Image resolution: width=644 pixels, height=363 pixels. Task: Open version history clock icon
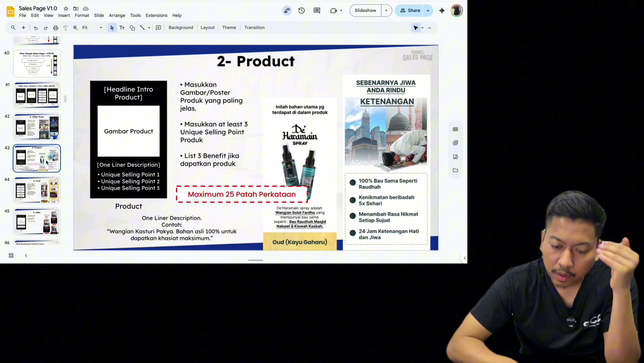(x=301, y=10)
